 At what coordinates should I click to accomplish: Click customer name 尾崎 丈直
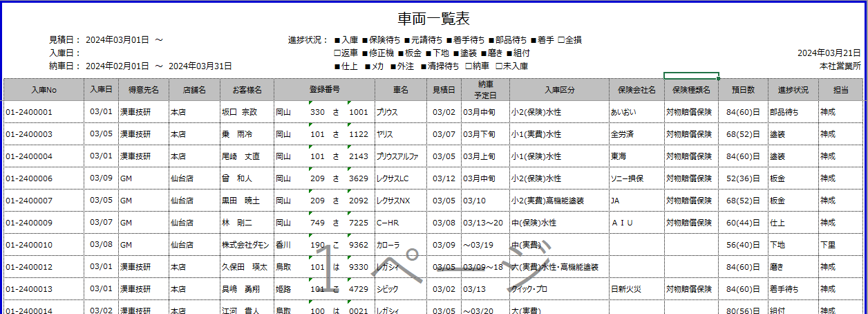pos(240,156)
